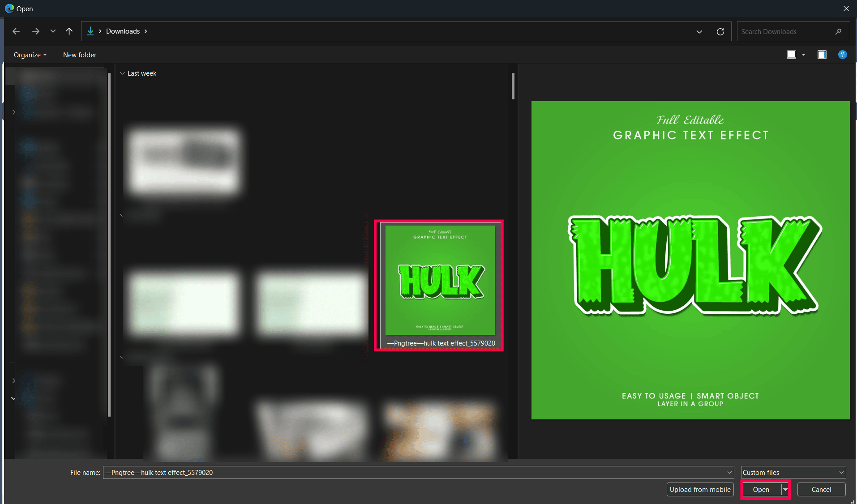This screenshot has height=504, width=857.
Task: Go up one folder level
Action: click(x=69, y=31)
